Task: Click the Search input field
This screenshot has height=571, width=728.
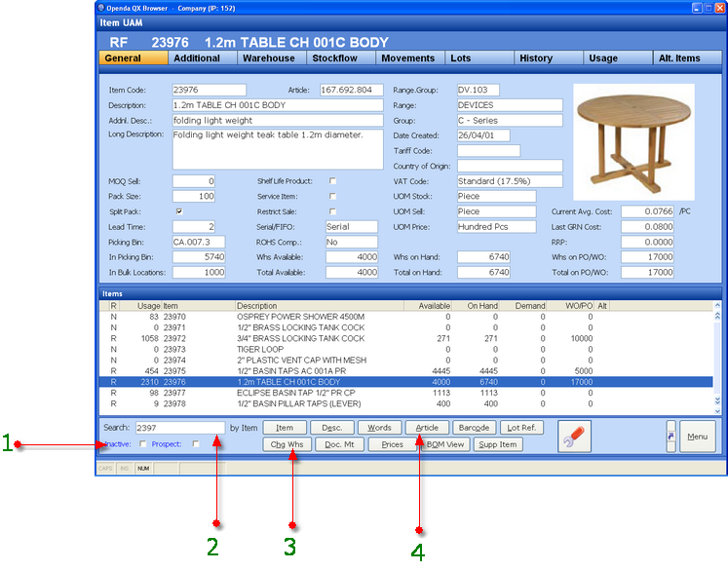Action: point(180,428)
